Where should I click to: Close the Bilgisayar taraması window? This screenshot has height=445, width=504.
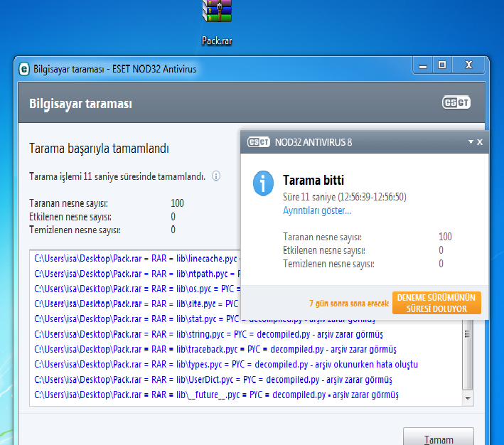click(x=468, y=65)
